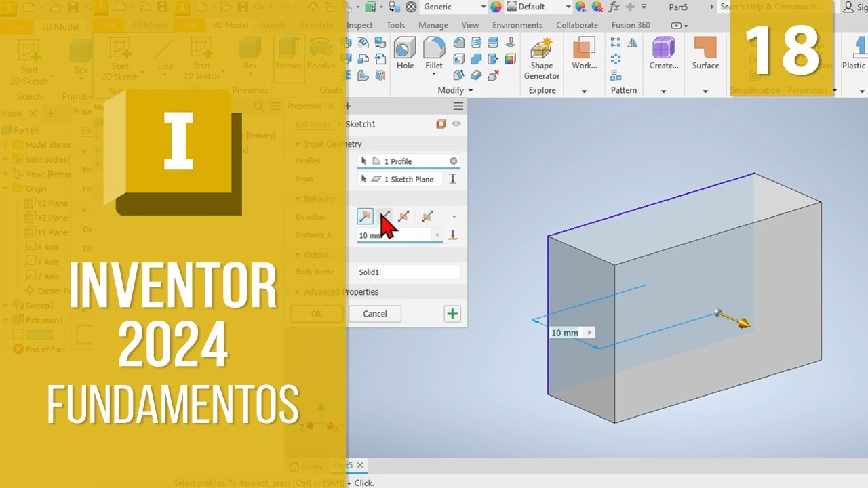Image resolution: width=868 pixels, height=488 pixels.
Task: Open the Environments ribbon tab
Action: [x=517, y=25]
